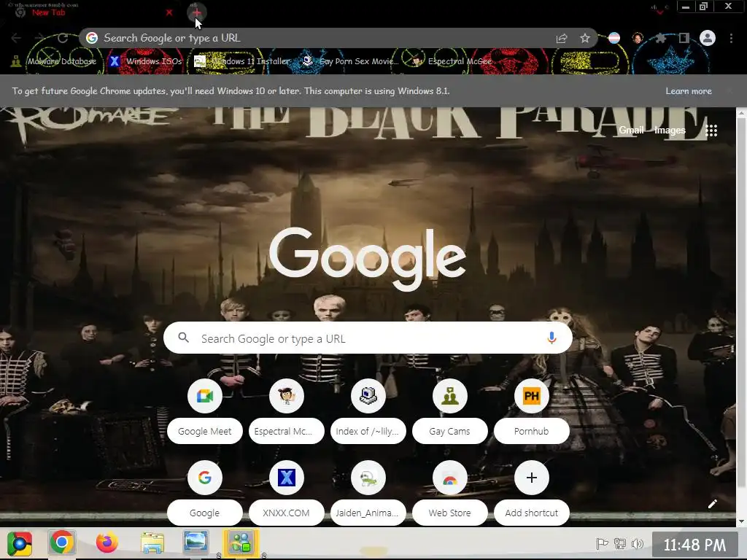Open a new tab with the plus button
The height and width of the screenshot is (560, 747).
196,12
